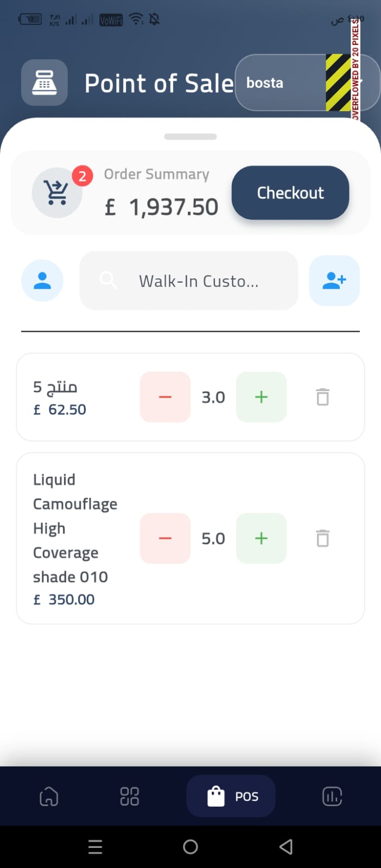This screenshot has width=381, height=868.
Task: Select the POS tab
Action: coord(231,796)
